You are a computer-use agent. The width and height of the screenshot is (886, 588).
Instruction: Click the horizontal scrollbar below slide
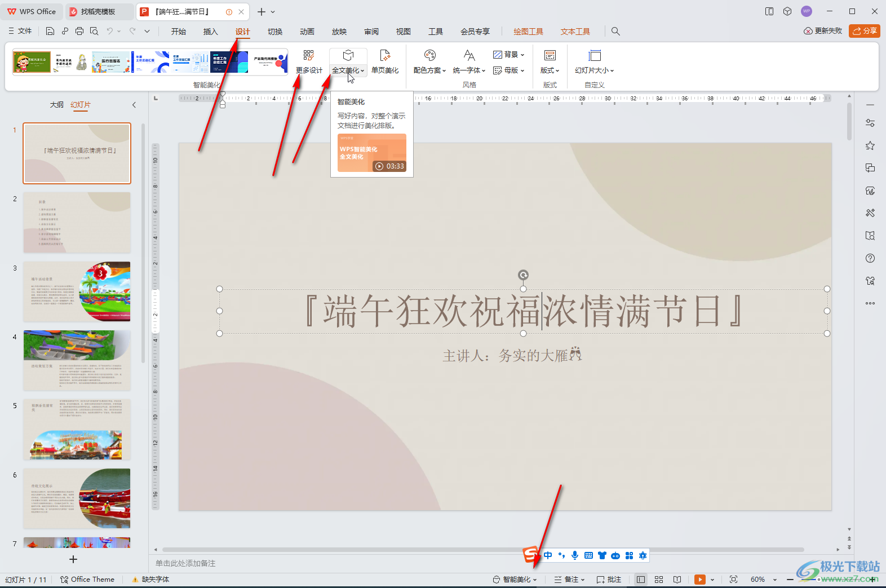click(483, 550)
